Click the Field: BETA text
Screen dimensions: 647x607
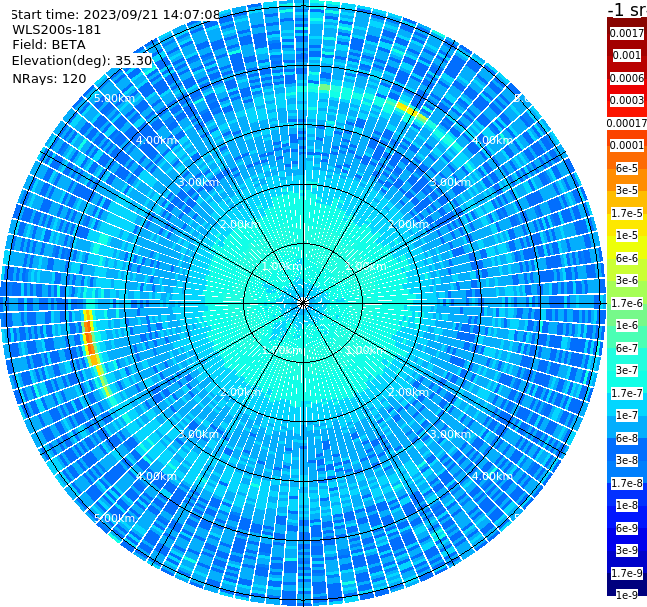(49, 45)
